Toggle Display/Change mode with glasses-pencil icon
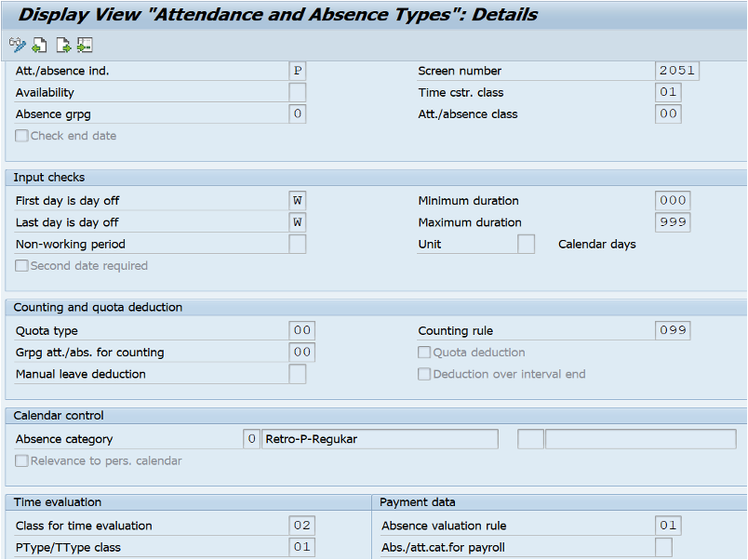 click(18, 46)
